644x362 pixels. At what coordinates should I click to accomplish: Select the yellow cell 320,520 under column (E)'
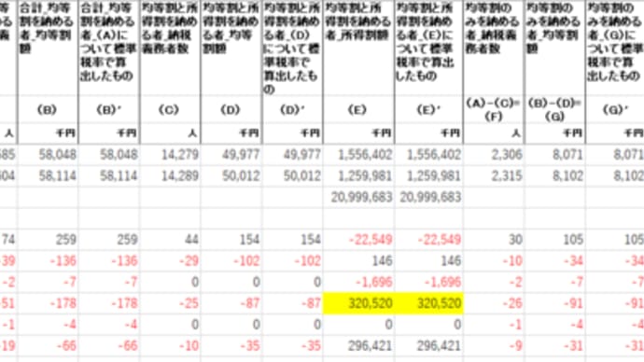point(428,303)
